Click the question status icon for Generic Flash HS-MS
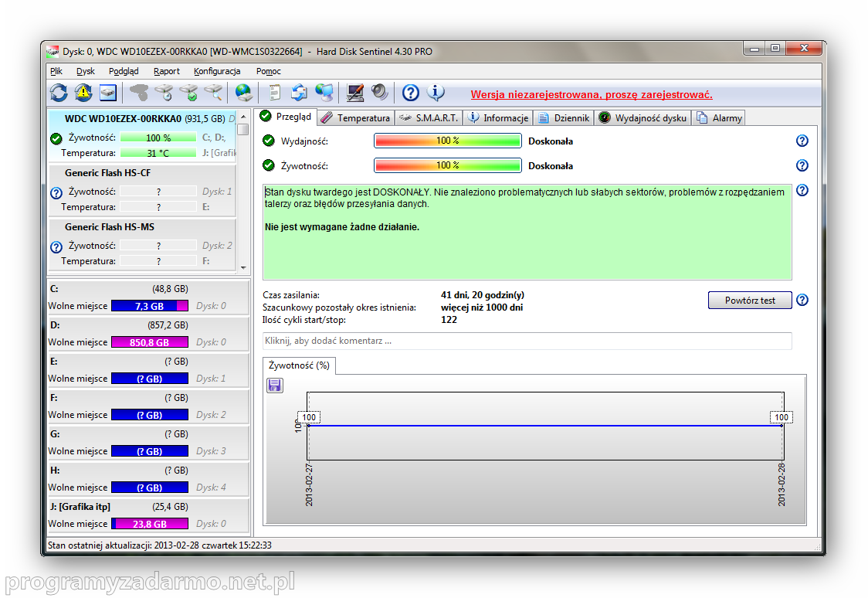The width and height of the screenshot is (868, 598). pyautogui.click(x=56, y=247)
